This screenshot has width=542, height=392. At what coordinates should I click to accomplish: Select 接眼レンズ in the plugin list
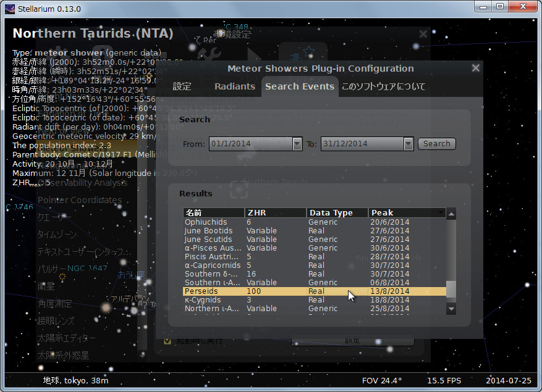pos(56,321)
